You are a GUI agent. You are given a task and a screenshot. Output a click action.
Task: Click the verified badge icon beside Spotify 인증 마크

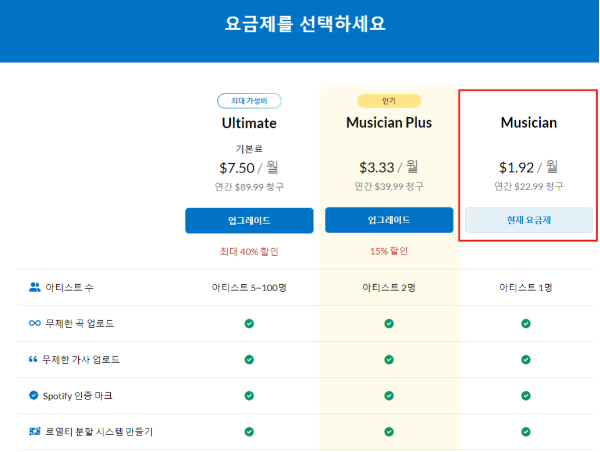click(x=34, y=395)
